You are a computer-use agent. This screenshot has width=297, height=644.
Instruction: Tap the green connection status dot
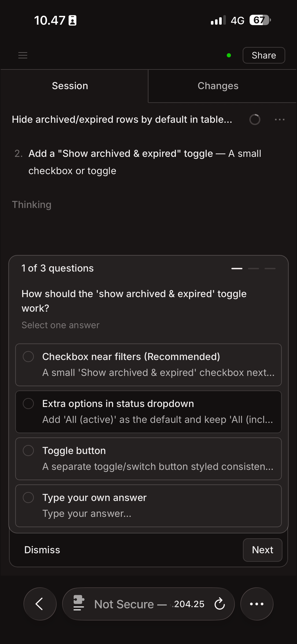pyautogui.click(x=229, y=55)
